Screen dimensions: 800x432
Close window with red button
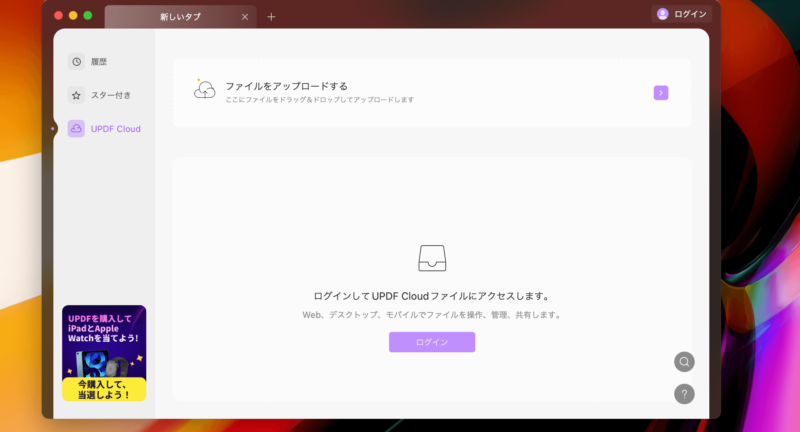(59, 16)
